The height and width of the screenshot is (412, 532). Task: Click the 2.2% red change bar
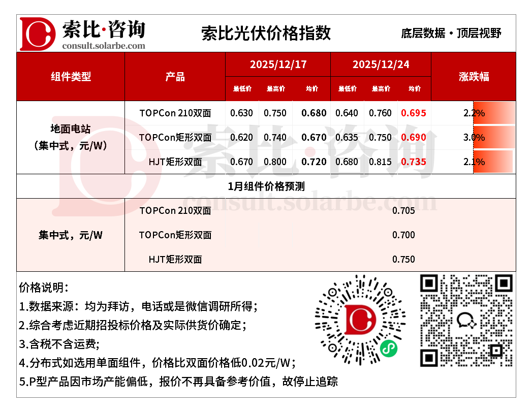(x=493, y=113)
